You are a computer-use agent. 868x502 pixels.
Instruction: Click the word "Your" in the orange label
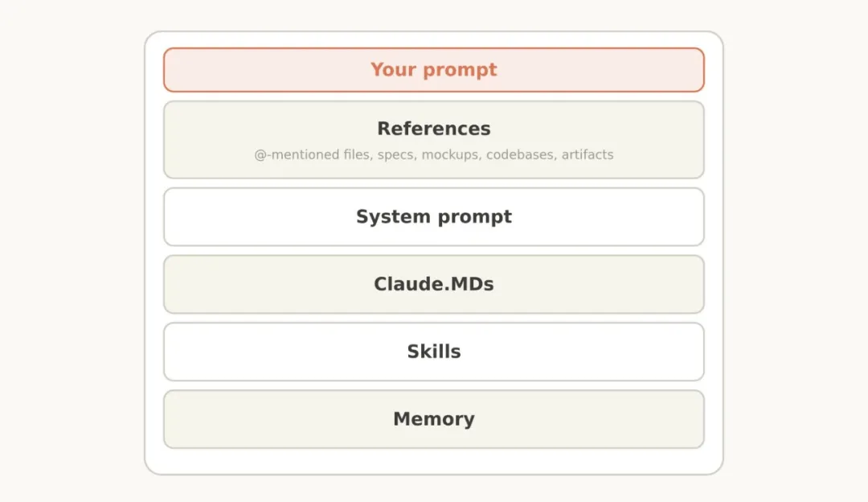(x=393, y=70)
